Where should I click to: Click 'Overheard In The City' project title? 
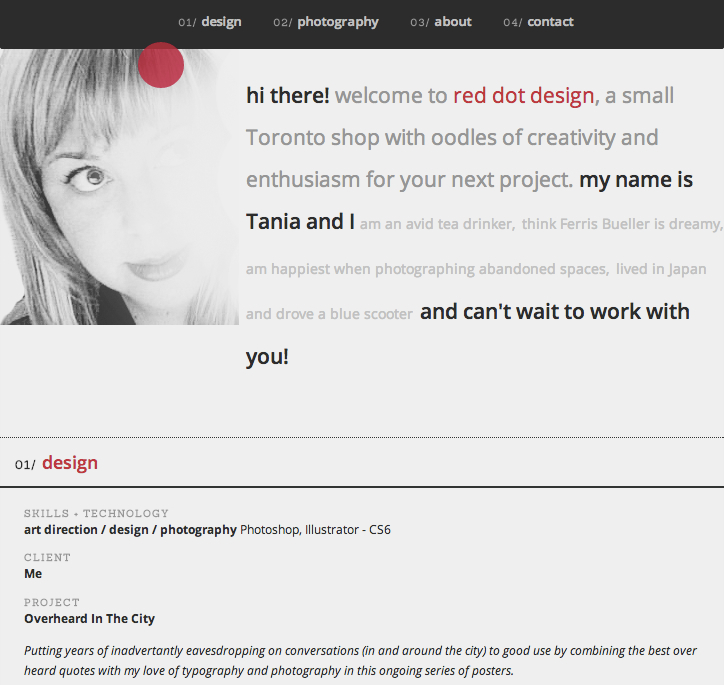click(90, 619)
